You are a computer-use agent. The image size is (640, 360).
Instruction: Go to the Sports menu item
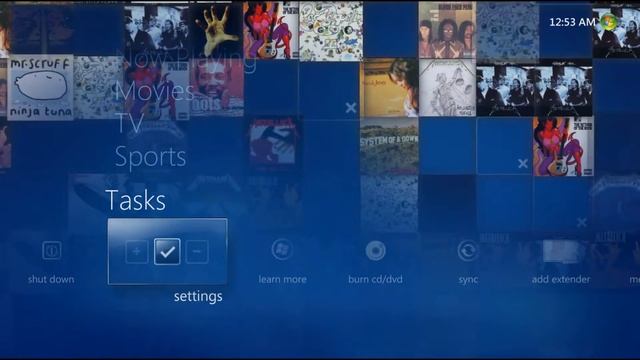coord(150,157)
